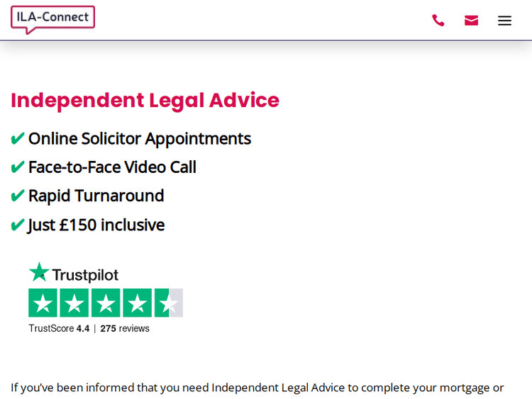Click checkmark next to Face-to-Face Video Call
Image resolution: width=532 pixels, height=399 pixels.
tap(18, 167)
